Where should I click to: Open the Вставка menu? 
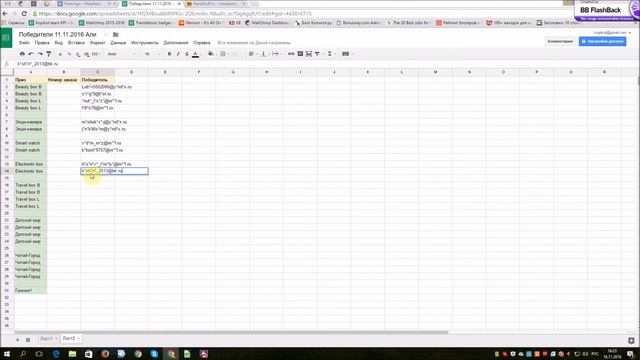76,42
